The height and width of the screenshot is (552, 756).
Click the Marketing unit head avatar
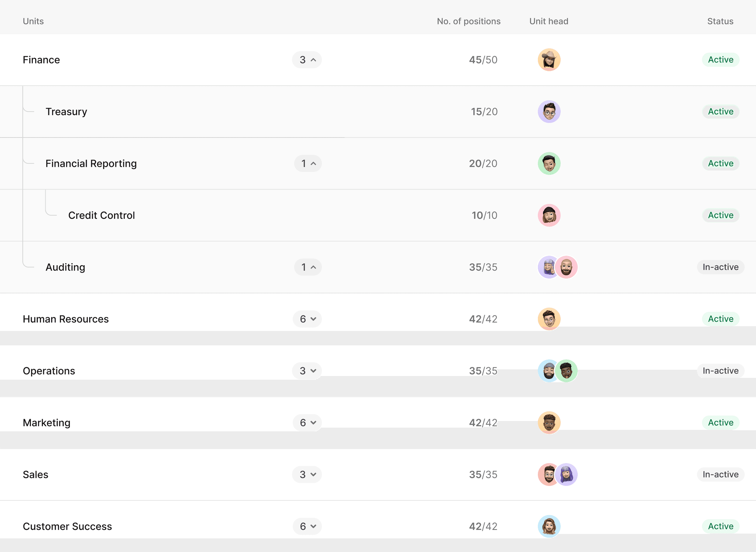coord(549,422)
